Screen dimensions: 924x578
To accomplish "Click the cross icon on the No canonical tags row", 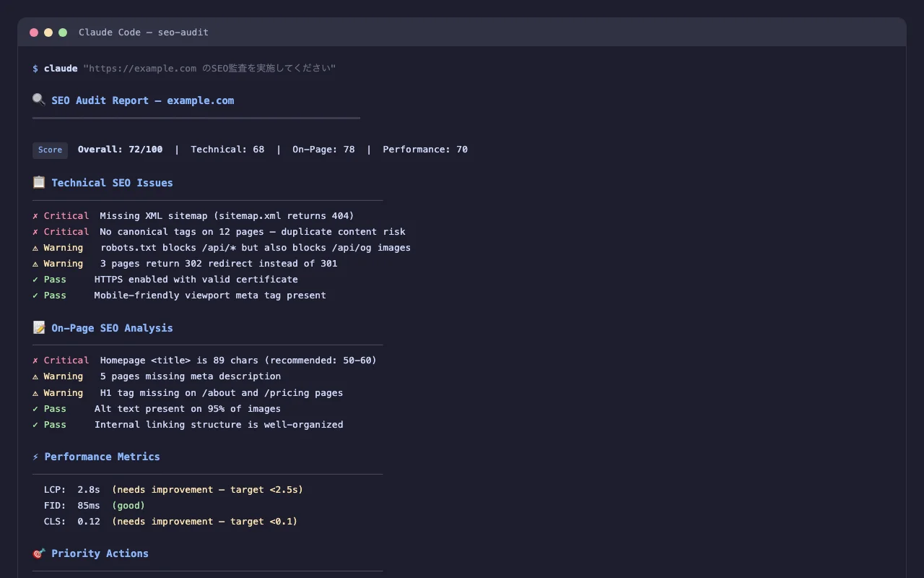I will click(35, 232).
